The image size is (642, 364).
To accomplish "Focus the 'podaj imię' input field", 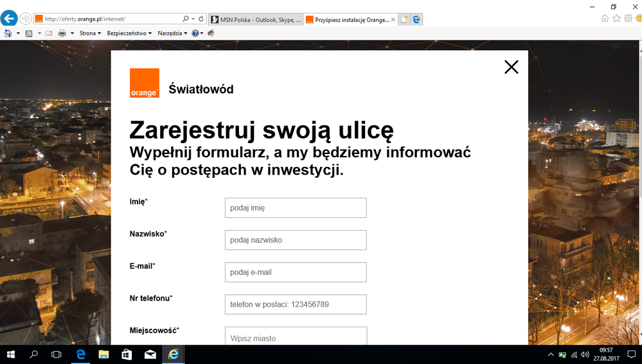I will pyautogui.click(x=296, y=208).
